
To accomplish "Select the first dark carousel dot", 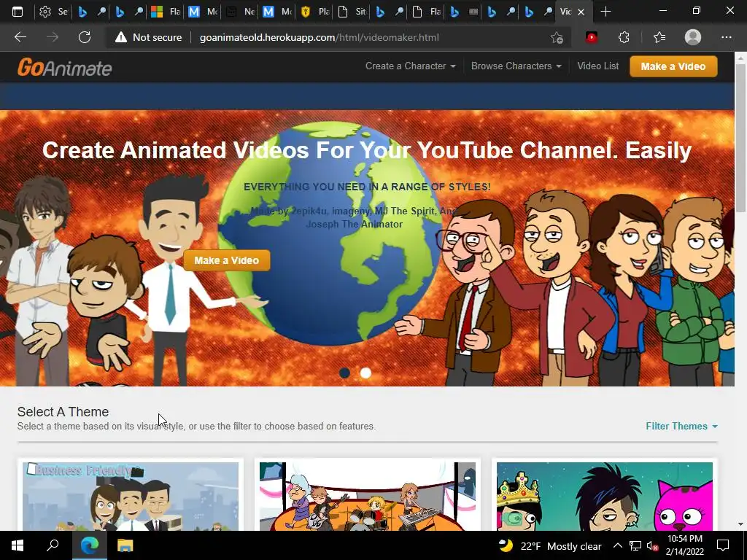I will [344, 373].
